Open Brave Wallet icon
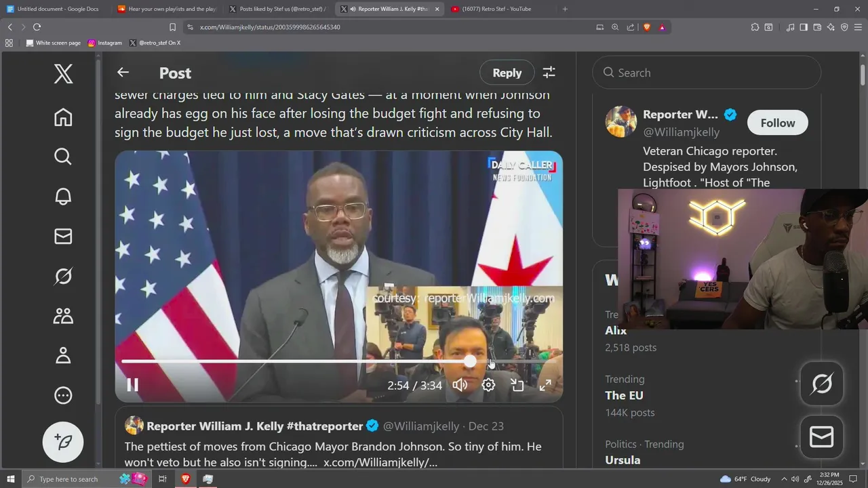The width and height of the screenshot is (868, 488). (x=817, y=27)
